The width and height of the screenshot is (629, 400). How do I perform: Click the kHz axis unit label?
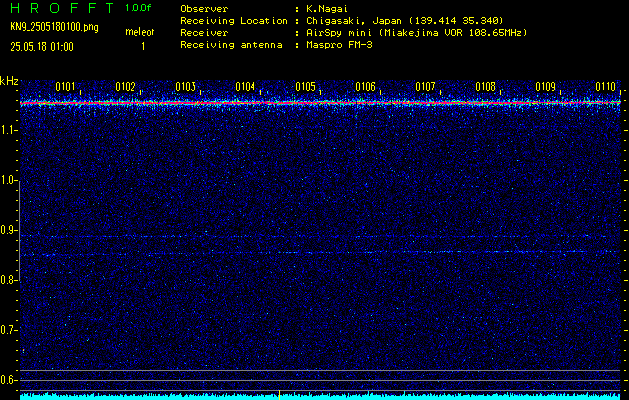(9, 81)
